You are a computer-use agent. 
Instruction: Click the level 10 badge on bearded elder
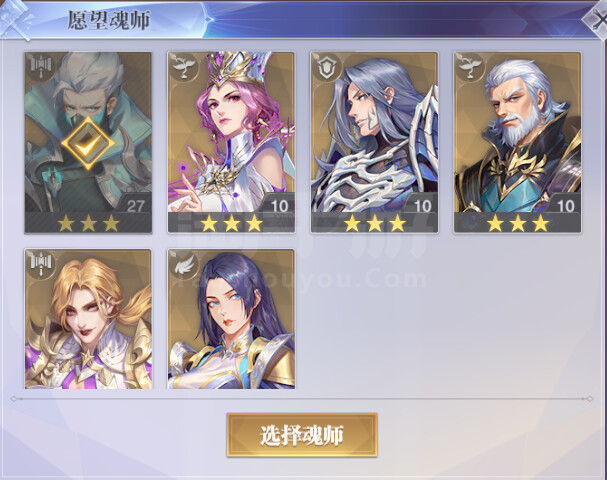pyautogui.click(x=565, y=205)
